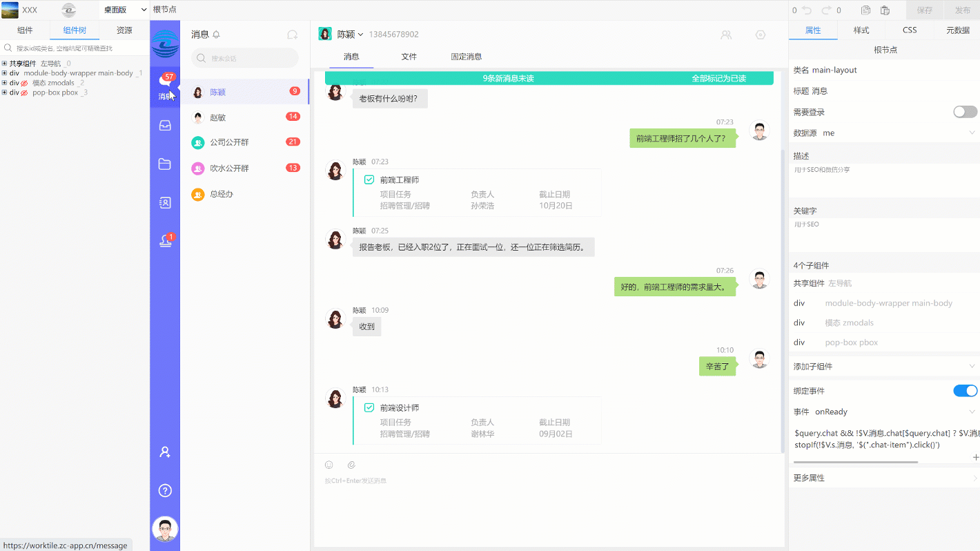The height and width of the screenshot is (551, 980).
Task: Open the folder icon in purple sidebar
Action: pyautogui.click(x=165, y=164)
